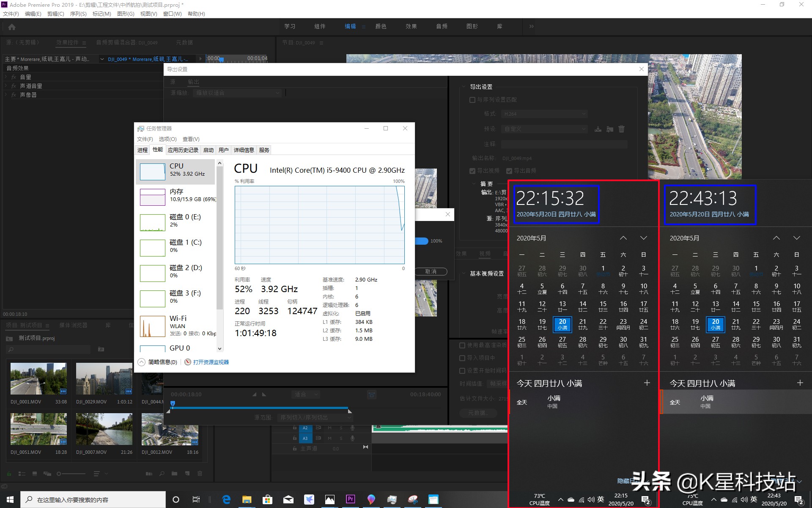Toggle 设置开始时间码 checkbox
Image resolution: width=812 pixels, height=508 pixels.
(x=462, y=371)
